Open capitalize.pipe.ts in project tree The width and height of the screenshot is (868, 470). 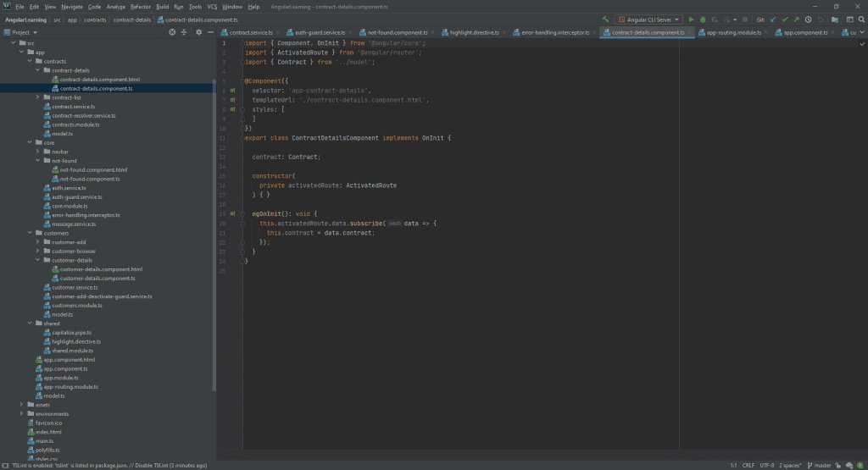coord(71,333)
